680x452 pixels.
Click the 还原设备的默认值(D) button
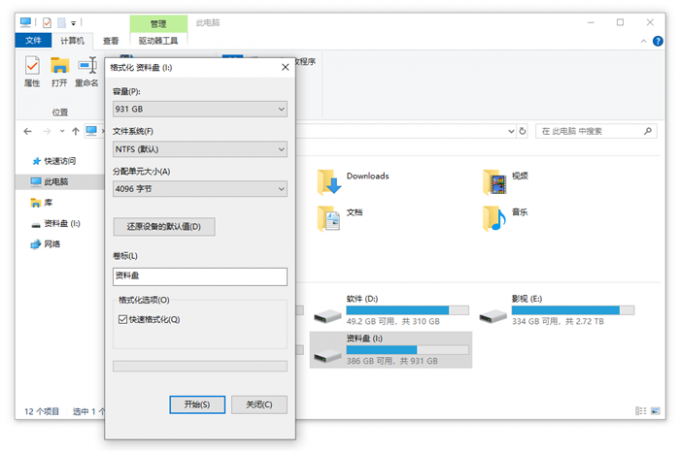click(x=164, y=226)
